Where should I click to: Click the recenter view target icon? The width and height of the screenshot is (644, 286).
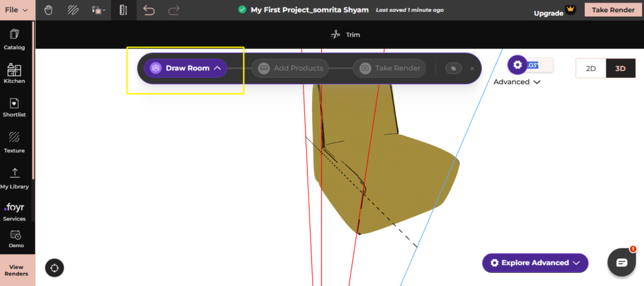coord(55,268)
